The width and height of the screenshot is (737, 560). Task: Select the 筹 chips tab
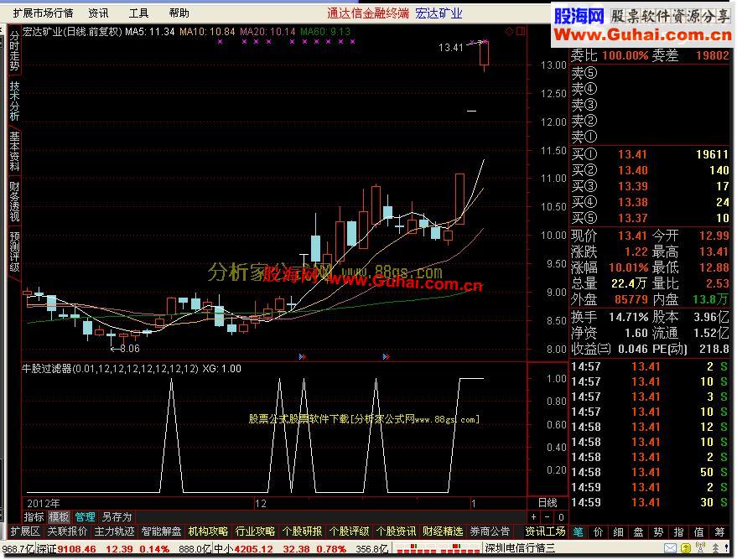click(719, 531)
